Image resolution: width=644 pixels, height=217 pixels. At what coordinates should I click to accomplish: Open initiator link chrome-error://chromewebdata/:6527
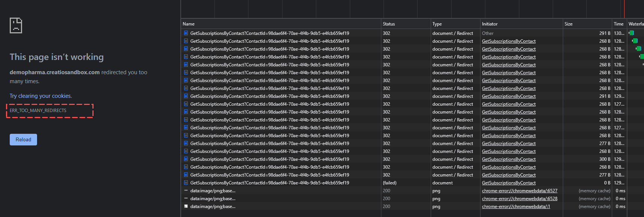(x=519, y=191)
